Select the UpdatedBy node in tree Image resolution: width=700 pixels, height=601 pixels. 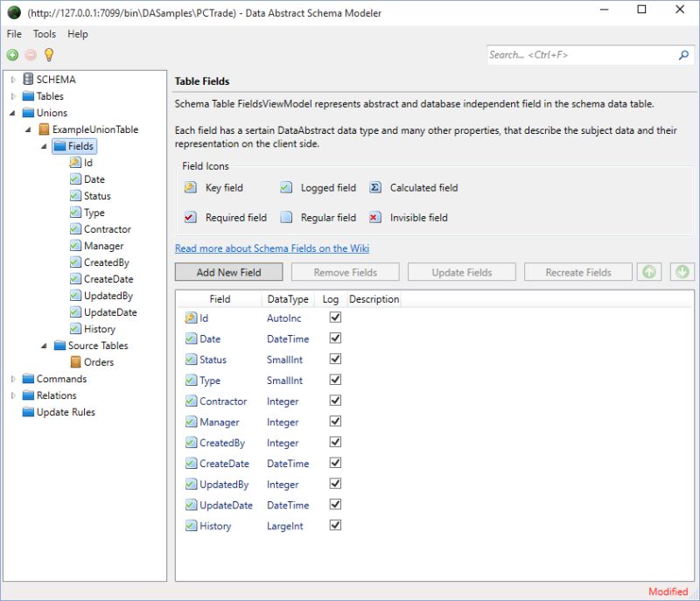click(x=108, y=296)
